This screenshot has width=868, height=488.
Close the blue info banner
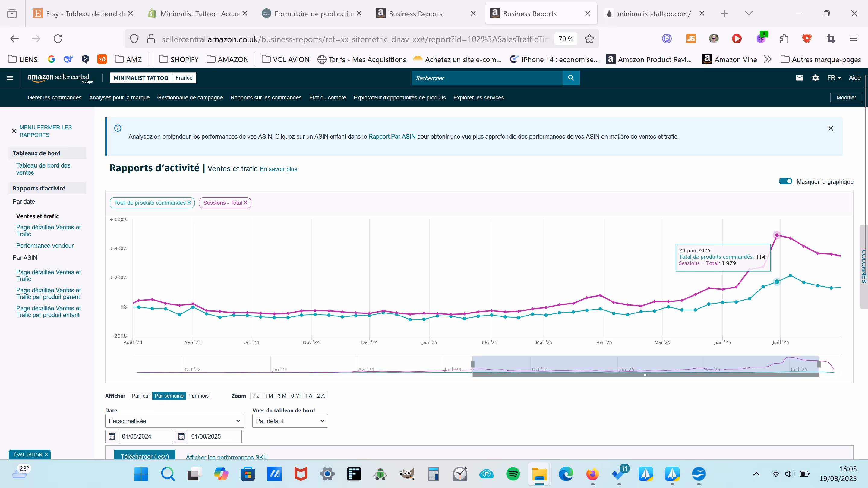831,128
